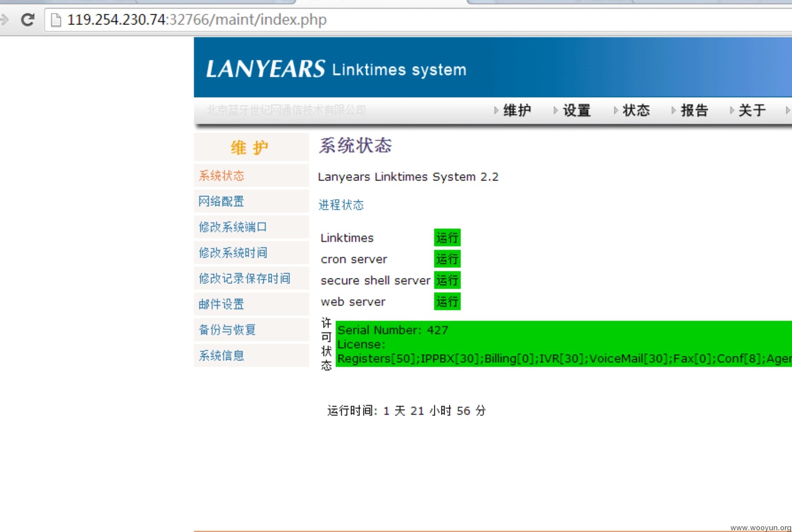Click the page document icon in address bar
The height and width of the screenshot is (532, 792).
coord(56,20)
